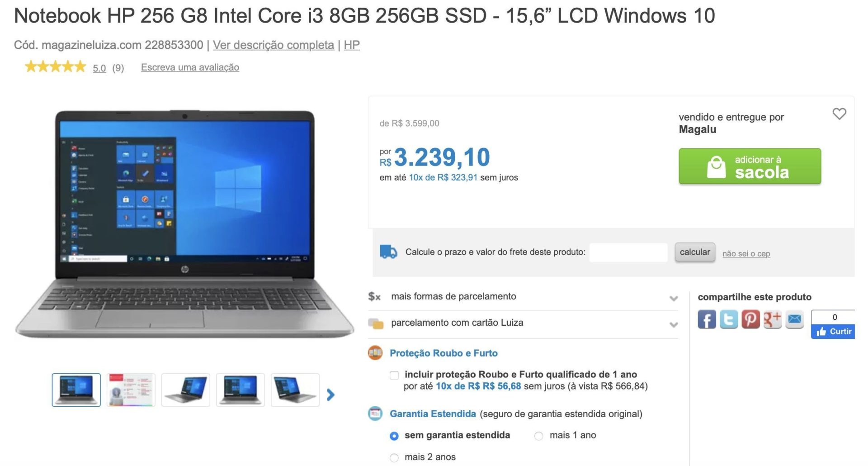Open Escreva uma avaliação link

click(190, 67)
